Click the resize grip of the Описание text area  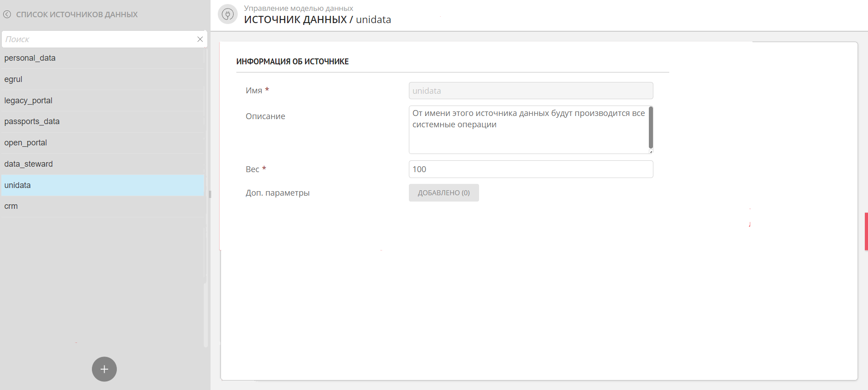point(651,152)
